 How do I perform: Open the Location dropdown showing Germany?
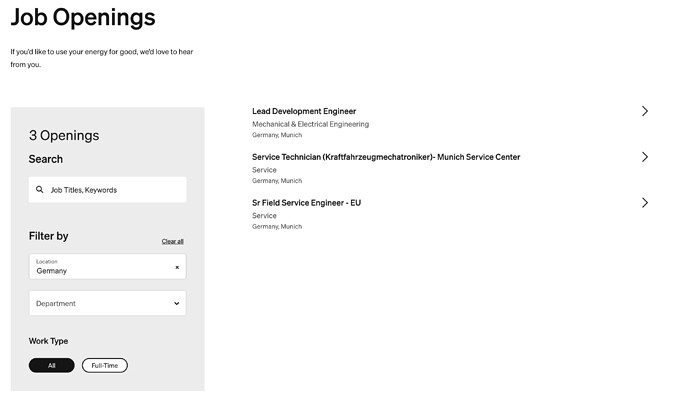click(x=108, y=266)
